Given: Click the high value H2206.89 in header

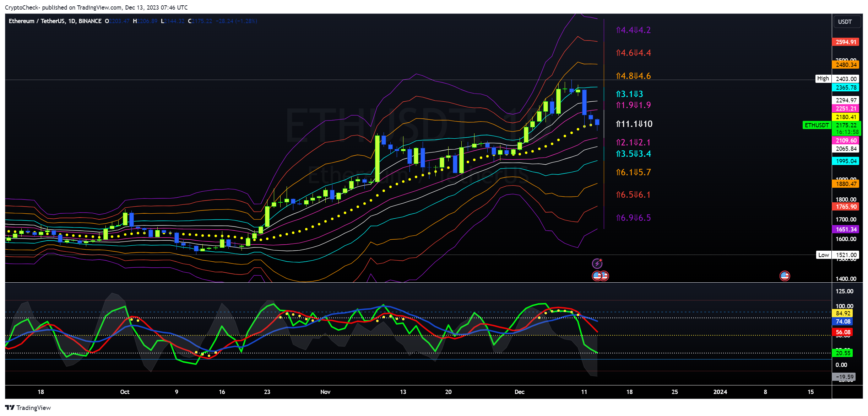Looking at the screenshot, I should coord(145,21).
